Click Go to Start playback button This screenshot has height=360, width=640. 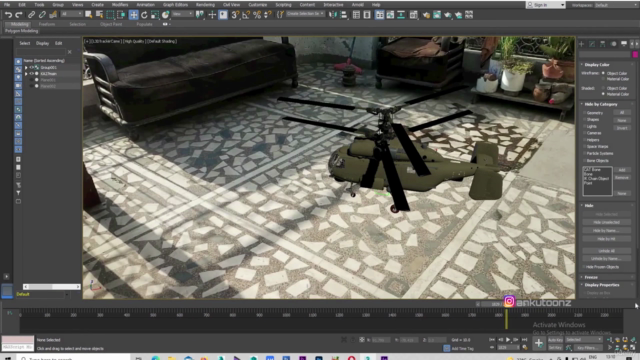[x=492, y=340]
